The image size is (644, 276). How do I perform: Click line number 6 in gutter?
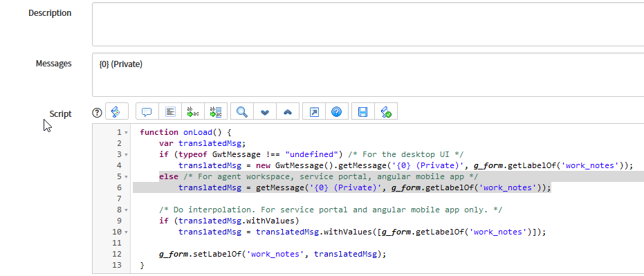coord(119,187)
